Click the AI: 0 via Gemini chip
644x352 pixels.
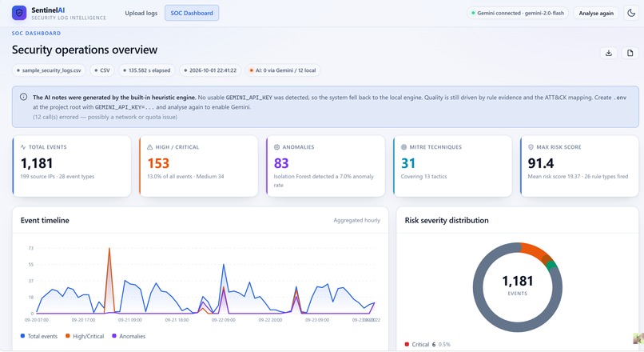point(283,70)
